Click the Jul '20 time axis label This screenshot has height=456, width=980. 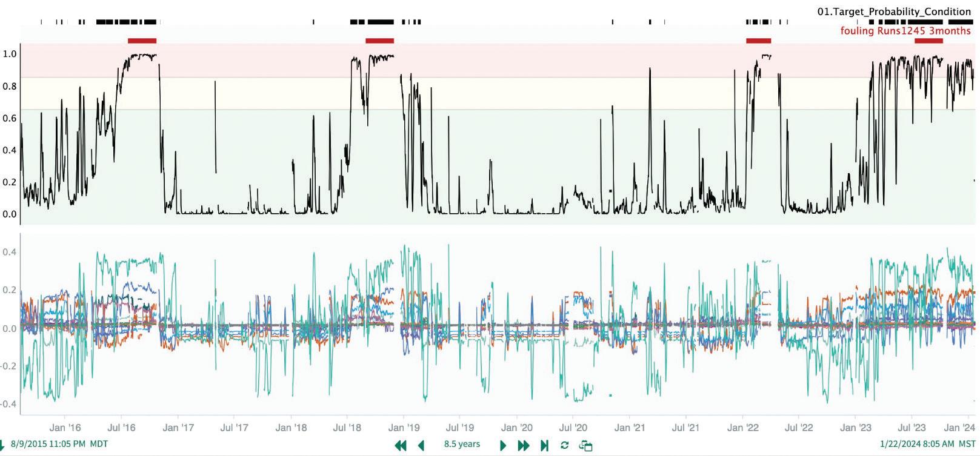573,428
